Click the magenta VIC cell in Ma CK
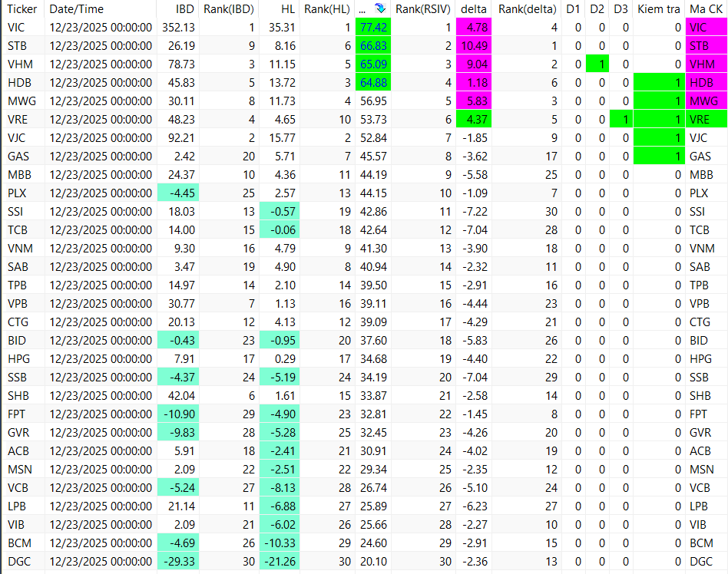 706,28
